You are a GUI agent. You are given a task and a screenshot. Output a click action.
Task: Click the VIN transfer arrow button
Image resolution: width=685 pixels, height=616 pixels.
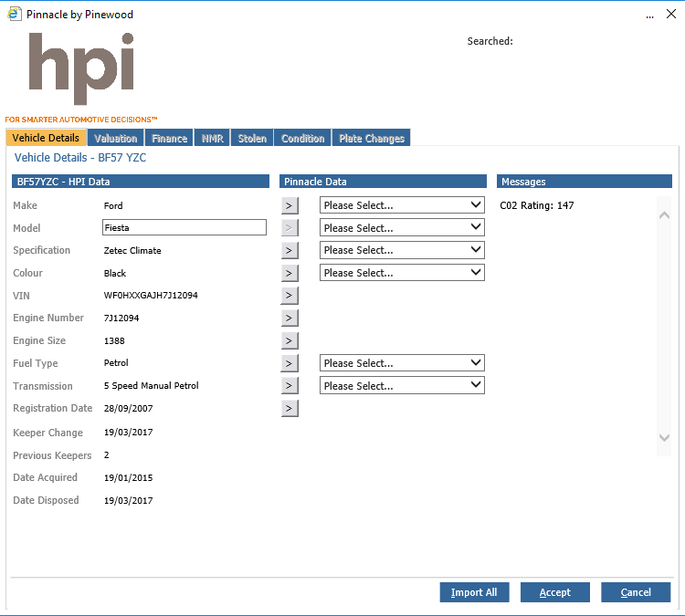coord(290,296)
